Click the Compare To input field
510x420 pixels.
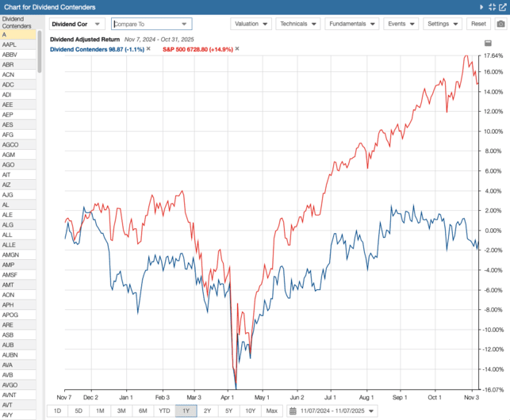[x=147, y=24]
